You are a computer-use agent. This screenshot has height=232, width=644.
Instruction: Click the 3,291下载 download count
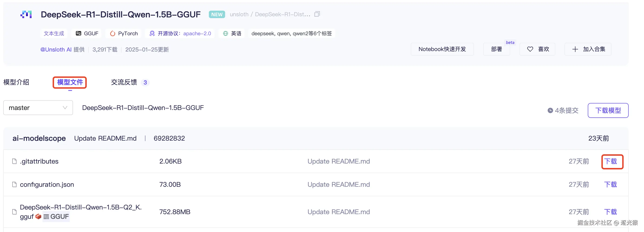point(105,49)
